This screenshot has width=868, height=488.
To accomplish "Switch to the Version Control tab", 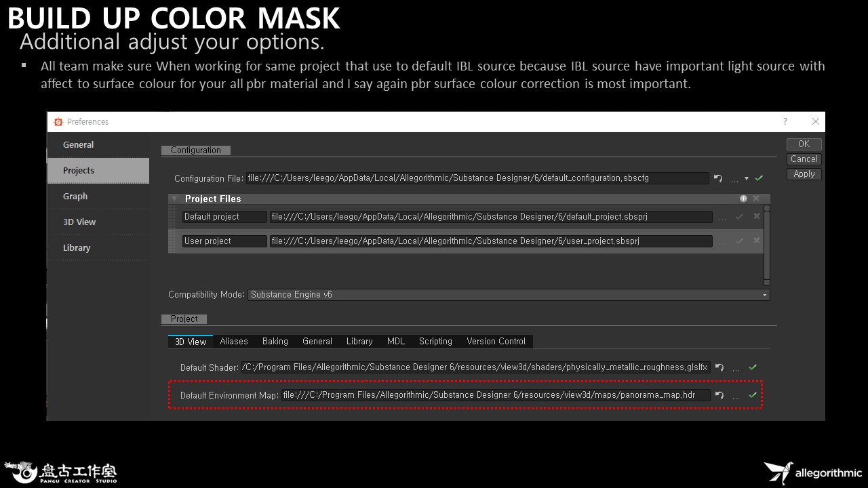I will click(496, 342).
